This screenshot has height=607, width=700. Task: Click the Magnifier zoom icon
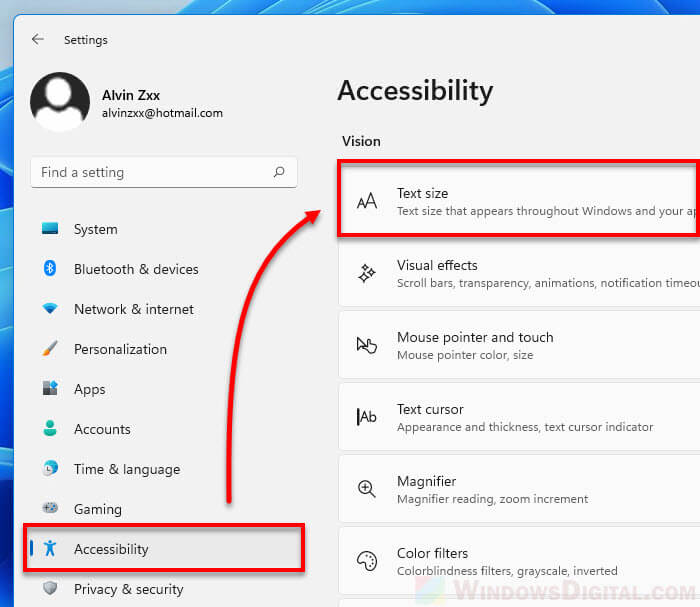coord(367,489)
